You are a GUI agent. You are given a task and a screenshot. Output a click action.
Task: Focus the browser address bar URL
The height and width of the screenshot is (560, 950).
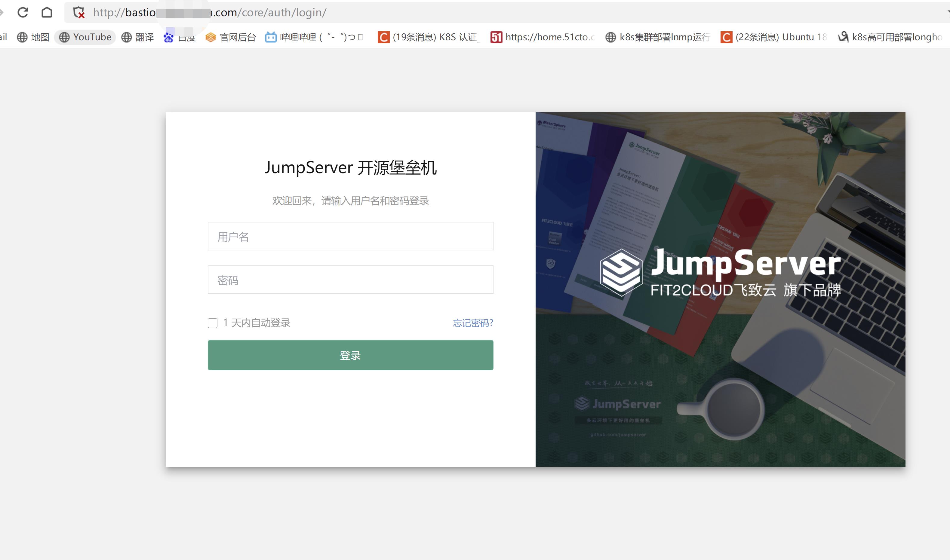[x=210, y=12]
